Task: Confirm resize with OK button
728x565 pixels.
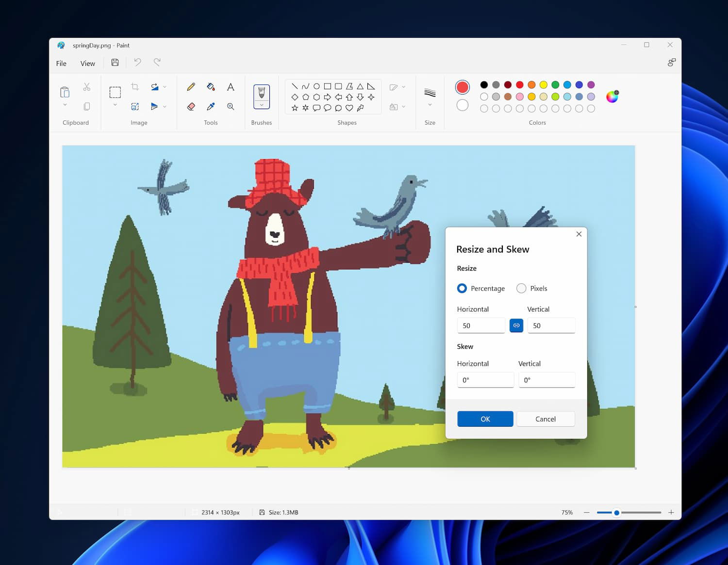Action: pyautogui.click(x=485, y=419)
